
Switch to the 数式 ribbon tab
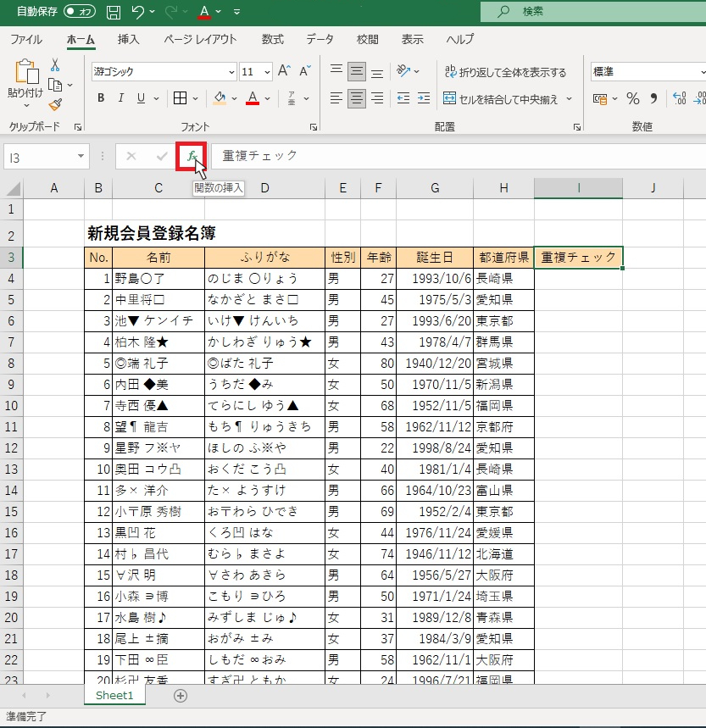click(x=272, y=39)
